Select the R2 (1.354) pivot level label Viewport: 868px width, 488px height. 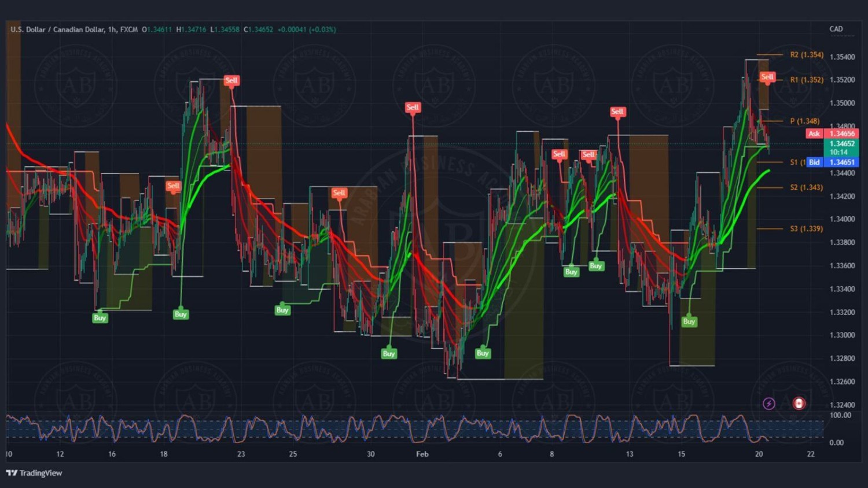pos(806,55)
